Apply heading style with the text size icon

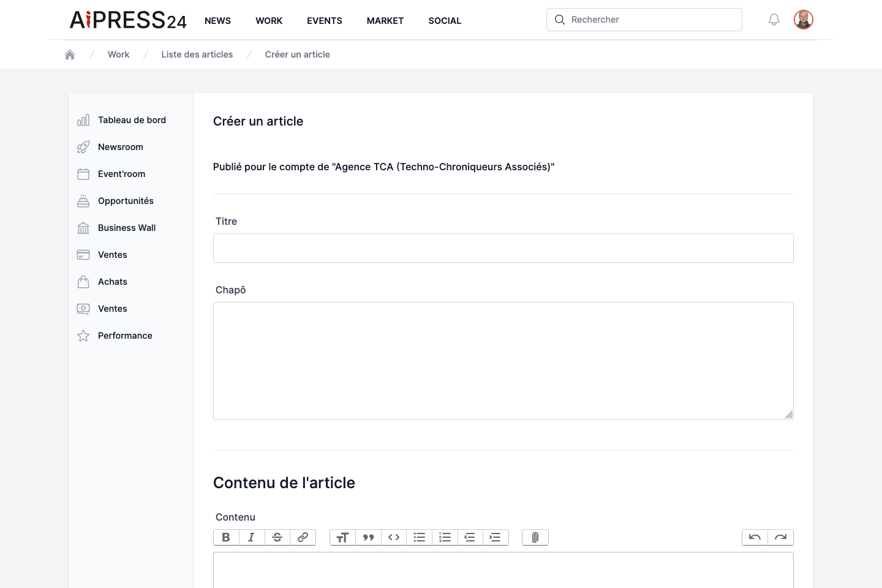coord(342,537)
